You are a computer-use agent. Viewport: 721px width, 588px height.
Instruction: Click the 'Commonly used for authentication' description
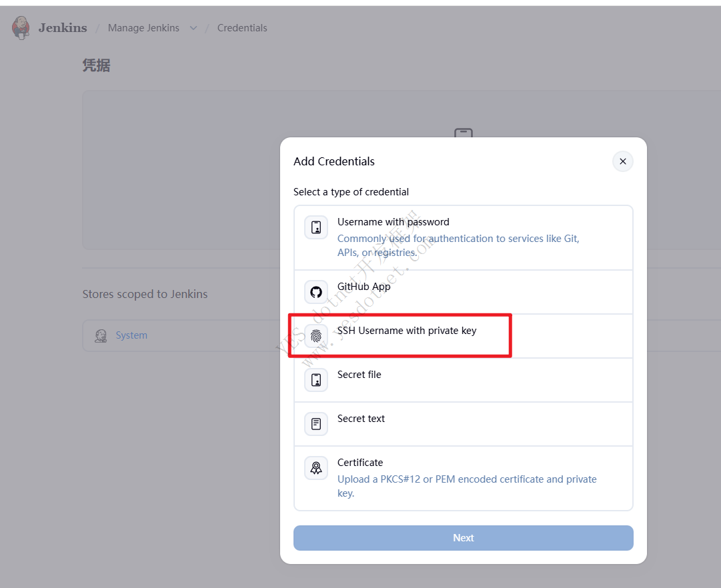tap(458, 245)
